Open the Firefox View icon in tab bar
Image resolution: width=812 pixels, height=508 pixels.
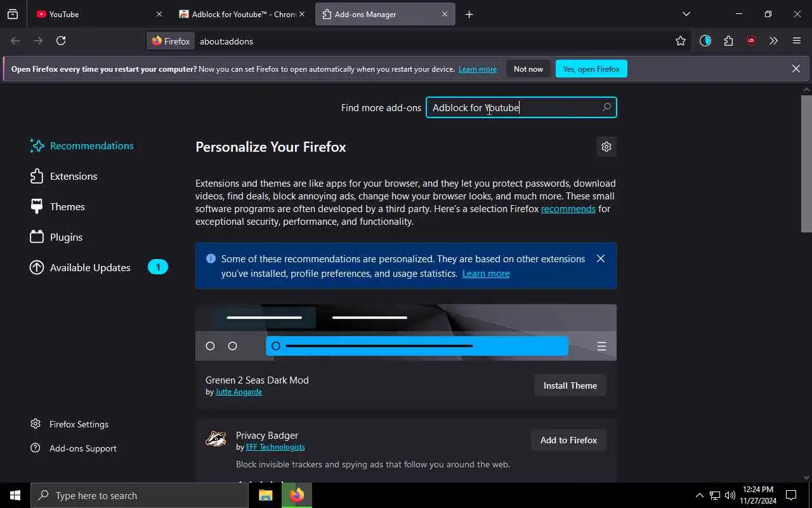(13, 14)
